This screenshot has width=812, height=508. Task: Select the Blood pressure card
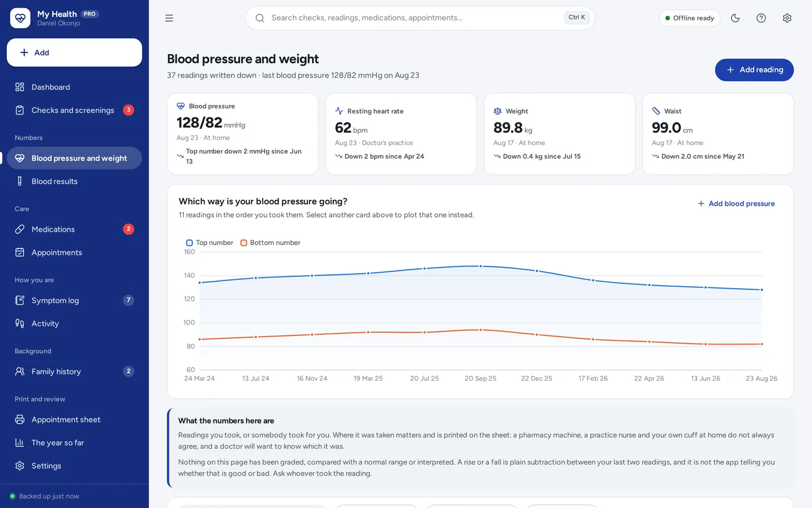pyautogui.click(x=242, y=134)
